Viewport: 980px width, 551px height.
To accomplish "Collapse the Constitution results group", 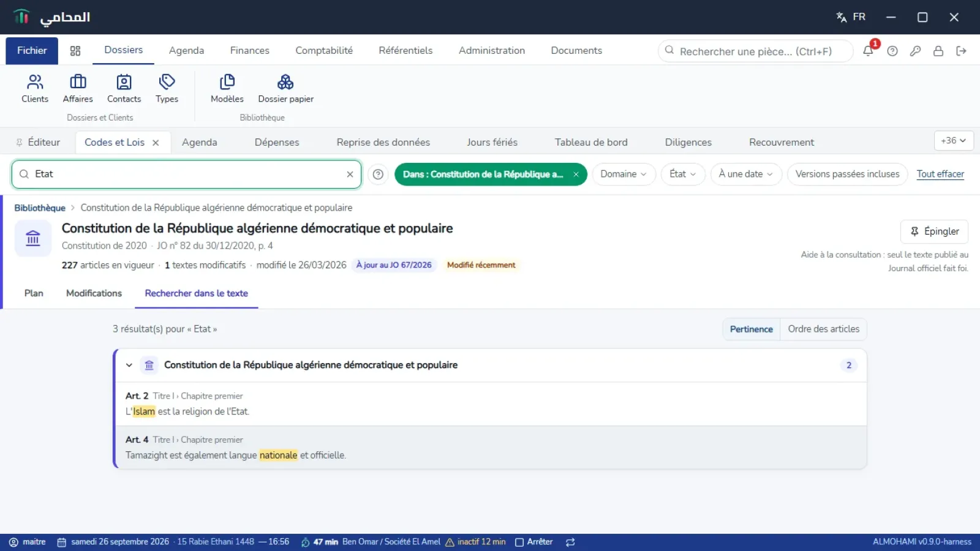I will coord(129,365).
